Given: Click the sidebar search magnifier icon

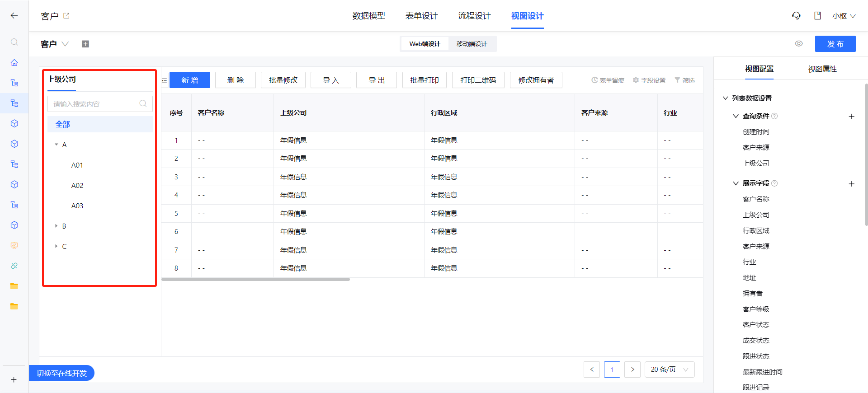Looking at the screenshot, I should coord(14,42).
